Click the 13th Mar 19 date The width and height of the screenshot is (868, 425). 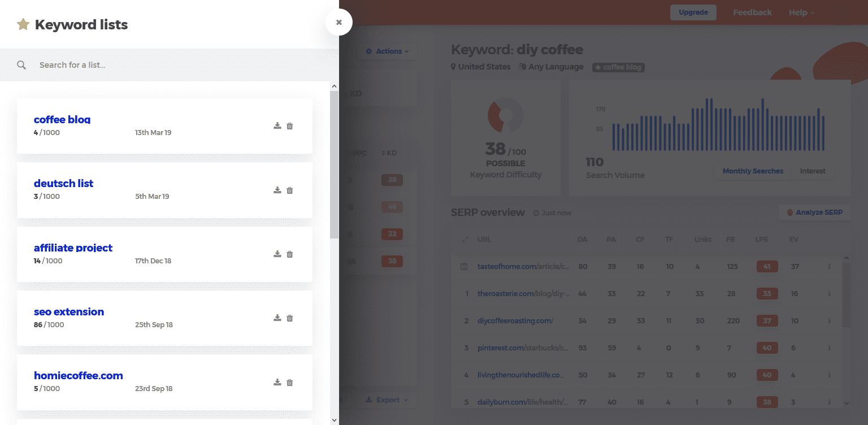pos(153,133)
